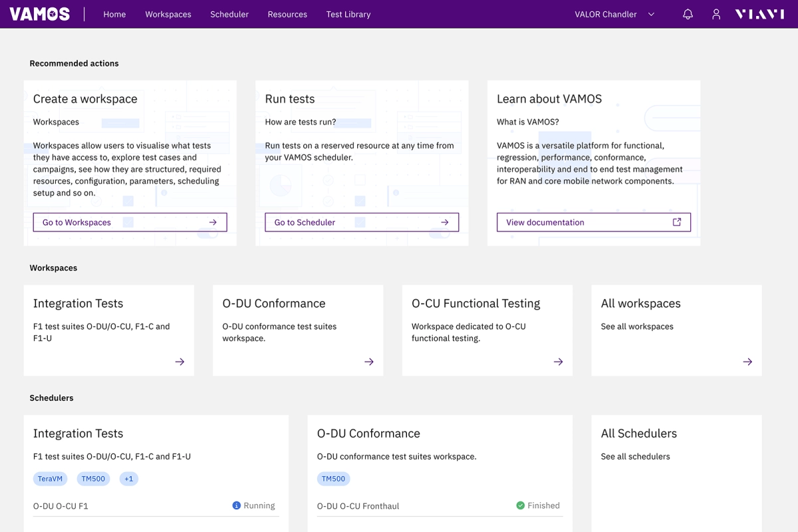The height and width of the screenshot is (532, 798).
Task: Select the O-DU O-CU F1 row
Action: (x=156, y=506)
